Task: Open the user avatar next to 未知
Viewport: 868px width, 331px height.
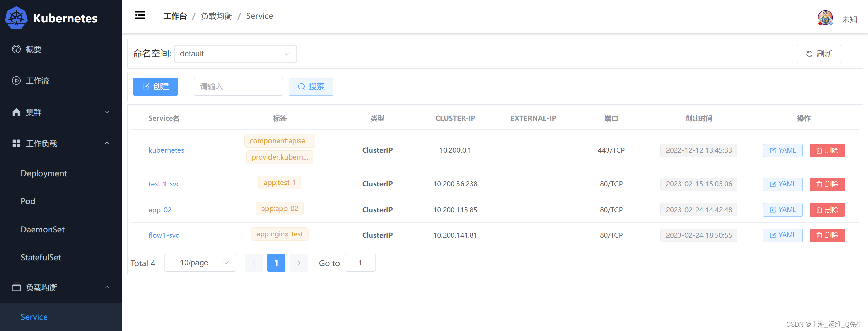Action: pyautogui.click(x=825, y=18)
